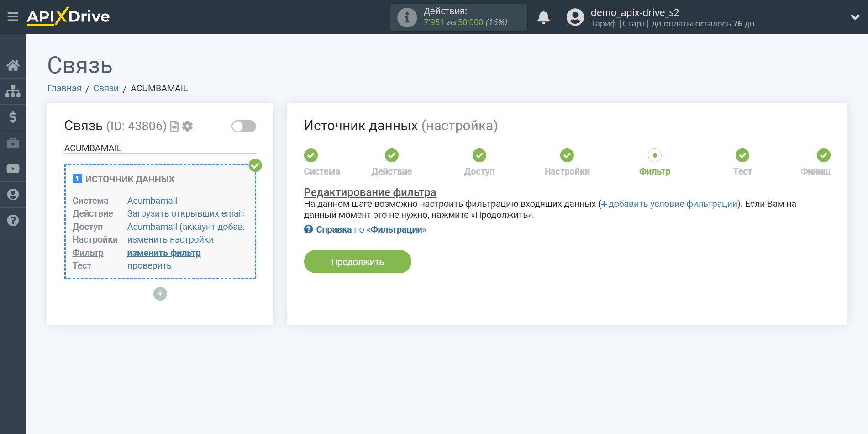Click the Фильтр label in source block
Viewport: 868px width, 434px height.
[88, 253]
